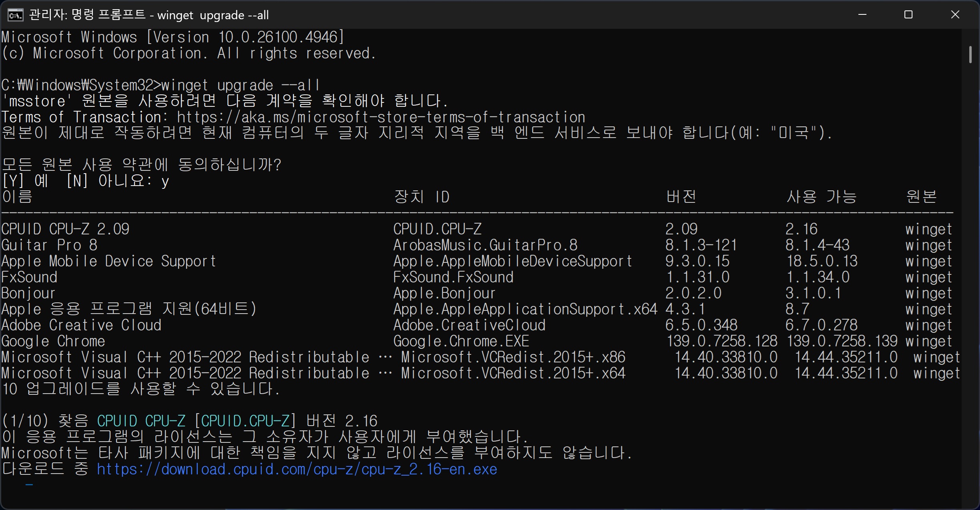
Task: Click the command prompt icon in title bar
Action: 15,15
